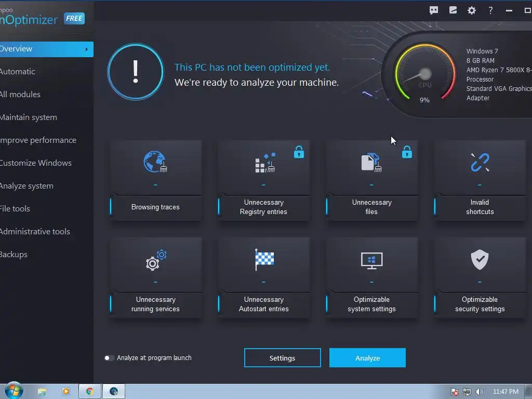Screen dimensions: 532x399
Task: Click the 11:47 PM taskbar clock
Action: [506, 392]
